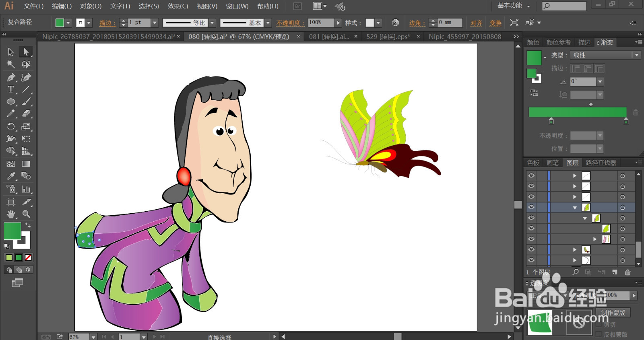Select the Mesh tool
The image size is (644, 340).
[11, 164]
